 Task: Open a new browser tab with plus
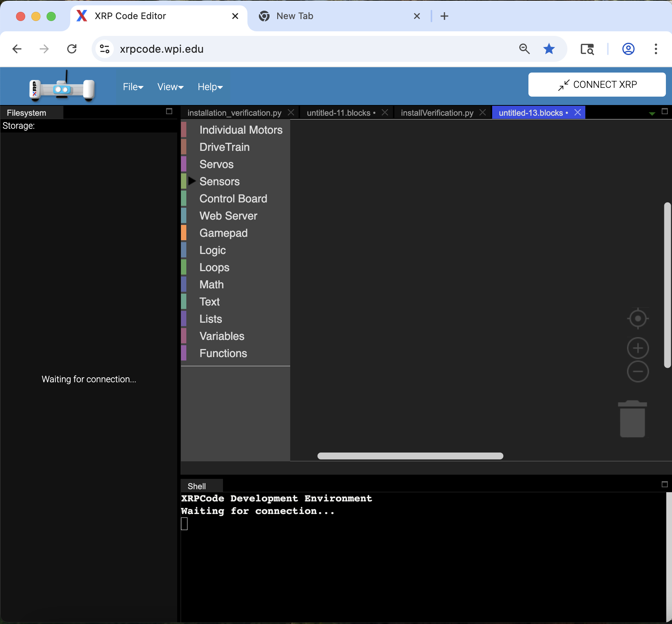point(444,16)
